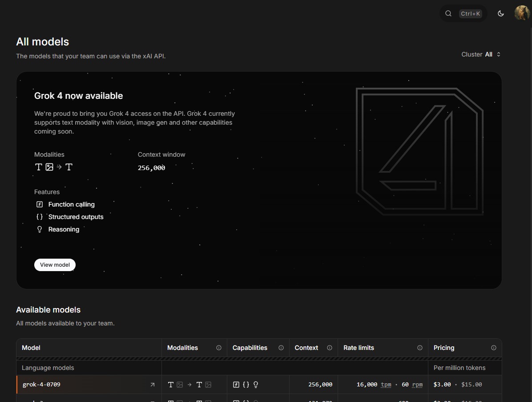Click the $15.00 output price for grok-4-0709
The width and height of the screenshot is (532, 402).
tap(472, 385)
